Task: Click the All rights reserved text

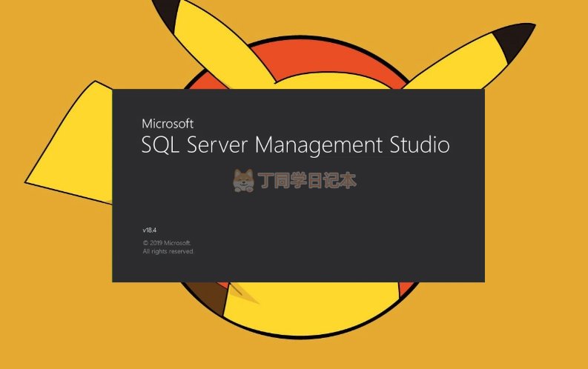Action: coord(168,251)
